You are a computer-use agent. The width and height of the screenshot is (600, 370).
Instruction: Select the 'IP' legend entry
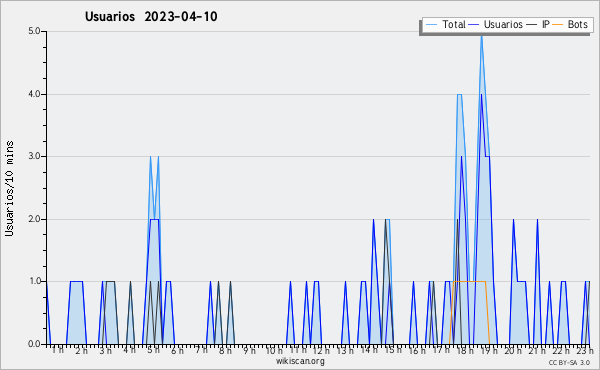[546, 24]
